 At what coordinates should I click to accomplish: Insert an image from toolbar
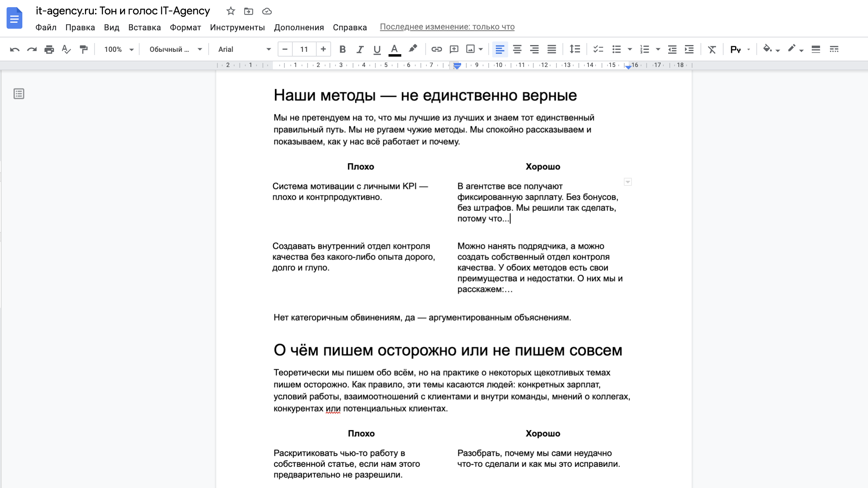click(x=471, y=49)
